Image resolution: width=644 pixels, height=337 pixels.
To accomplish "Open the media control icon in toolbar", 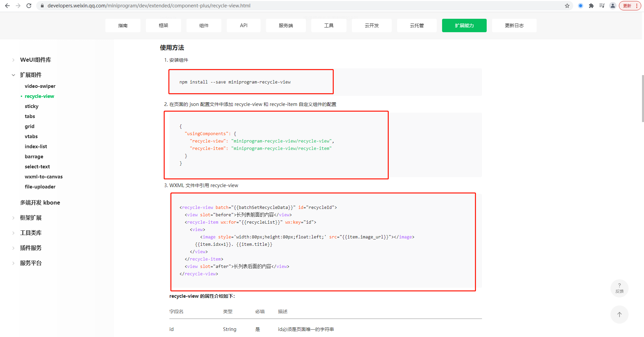I will 602,6.
